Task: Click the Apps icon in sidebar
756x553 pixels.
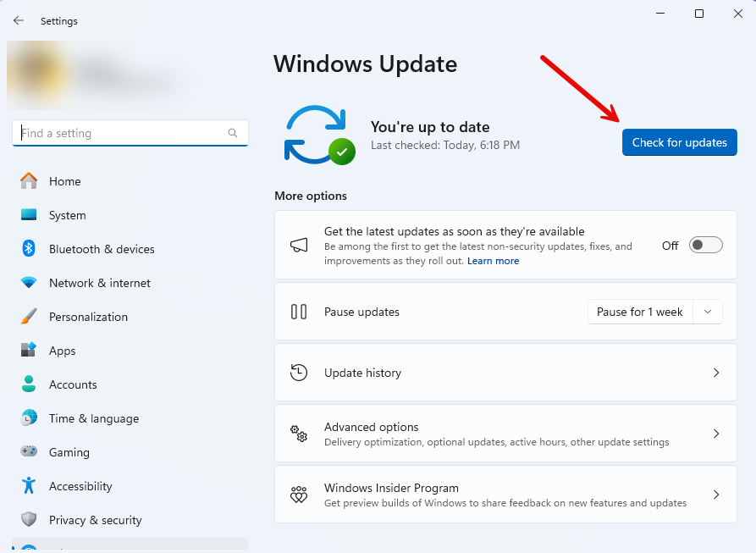Action: [x=29, y=350]
